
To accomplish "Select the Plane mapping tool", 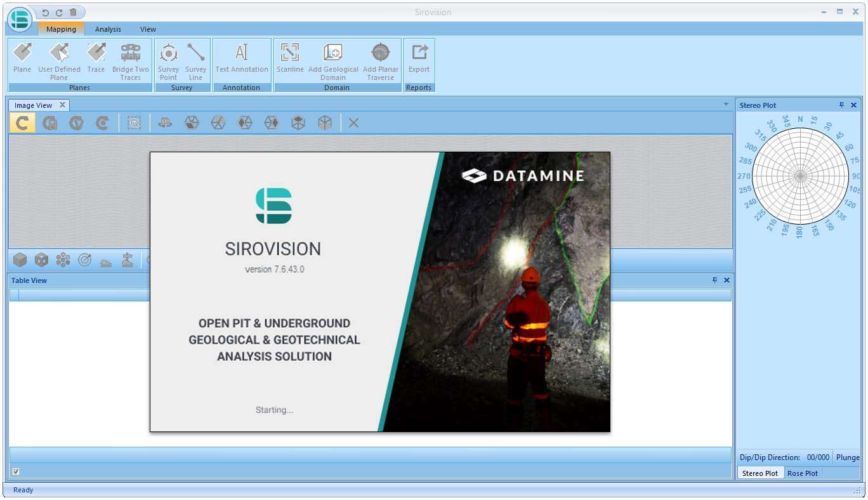I will click(22, 58).
